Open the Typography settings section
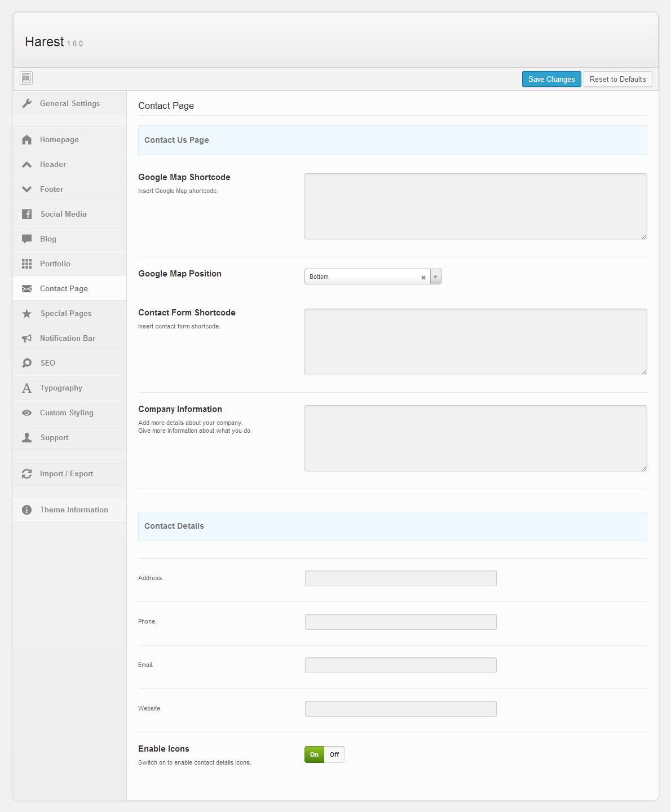 (x=61, y=388)
